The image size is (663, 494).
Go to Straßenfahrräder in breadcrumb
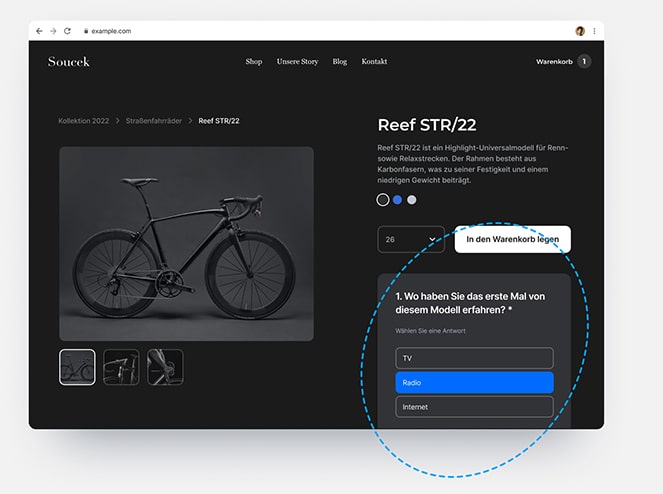[155, 121]
